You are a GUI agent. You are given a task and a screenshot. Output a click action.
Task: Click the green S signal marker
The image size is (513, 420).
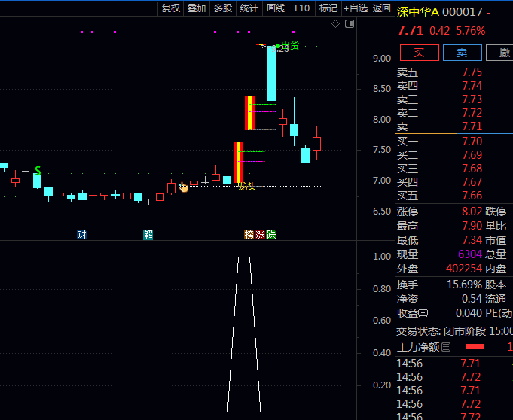click(x=38, y=171)
